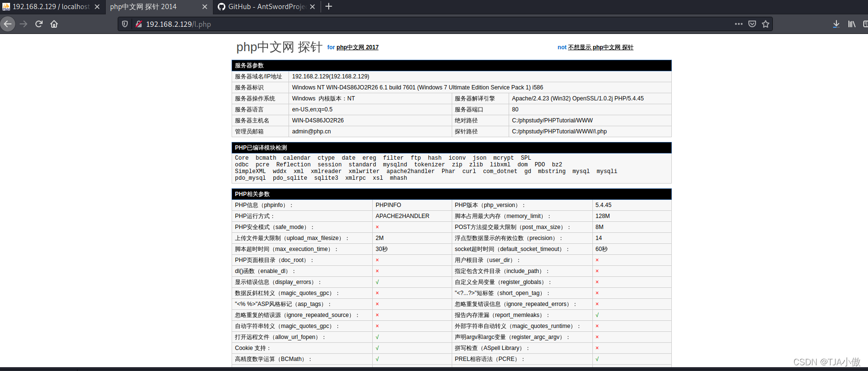The image size is (868, 371).
Task: Open the PHPINFO link
Action: [x=388, y=205]
